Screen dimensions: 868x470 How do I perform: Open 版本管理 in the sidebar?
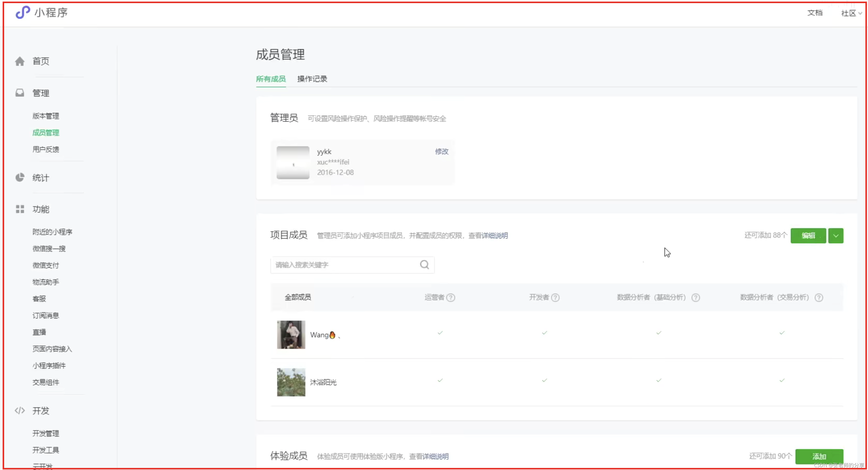point(46,116)
